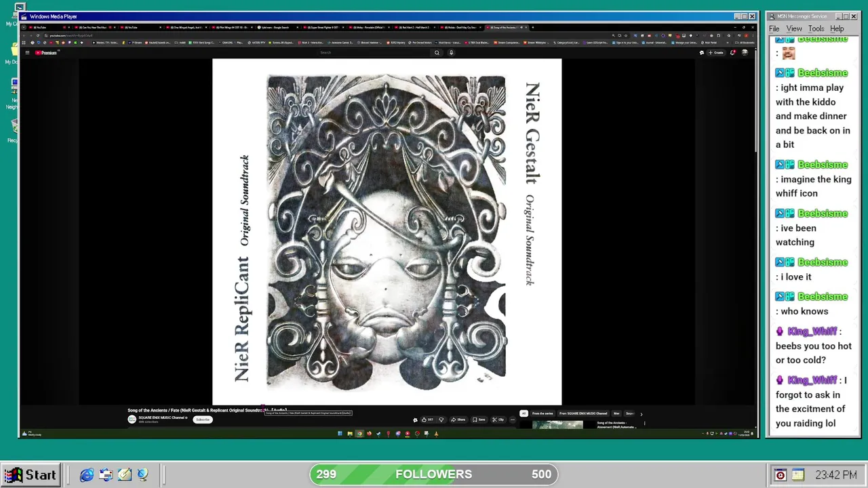Subscribe to SQUARE ENIX MUSIC Channel
Screen dimensions: 868x488
pyautogui.click(x=202, y=420)
